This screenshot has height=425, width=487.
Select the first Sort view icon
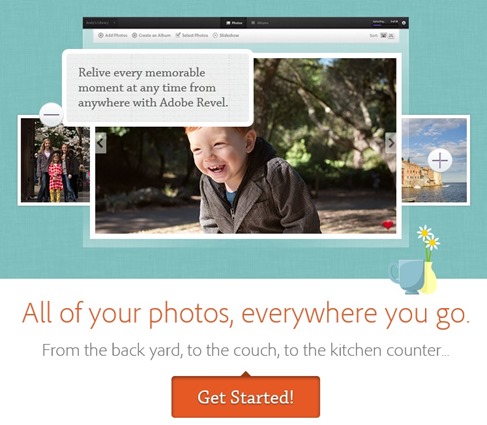click(x=383, y=36)
